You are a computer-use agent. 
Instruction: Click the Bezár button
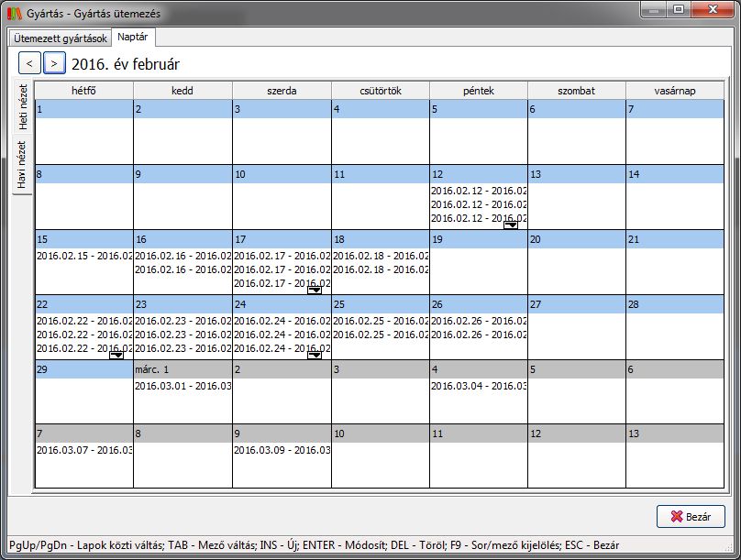[x=691, y=516]
